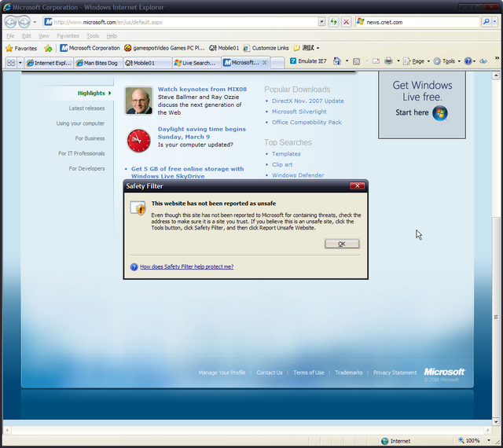Open the Microsoft Silverlight download link
503x448 pixels.
299,112
